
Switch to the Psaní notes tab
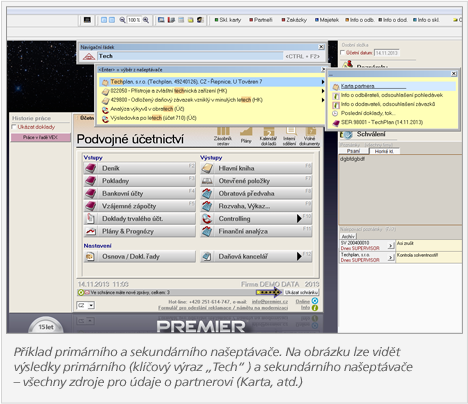pos(353,151)
